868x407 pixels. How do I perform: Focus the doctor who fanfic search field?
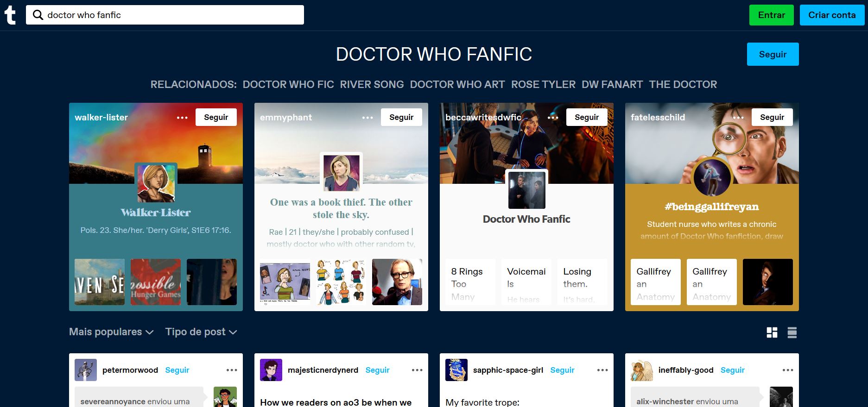(x=165, y=15)
